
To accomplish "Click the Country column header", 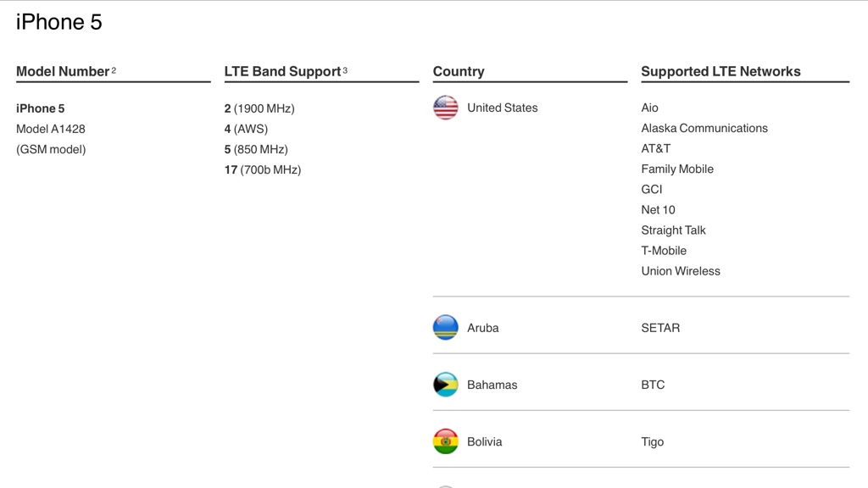I will coord(459,72).
